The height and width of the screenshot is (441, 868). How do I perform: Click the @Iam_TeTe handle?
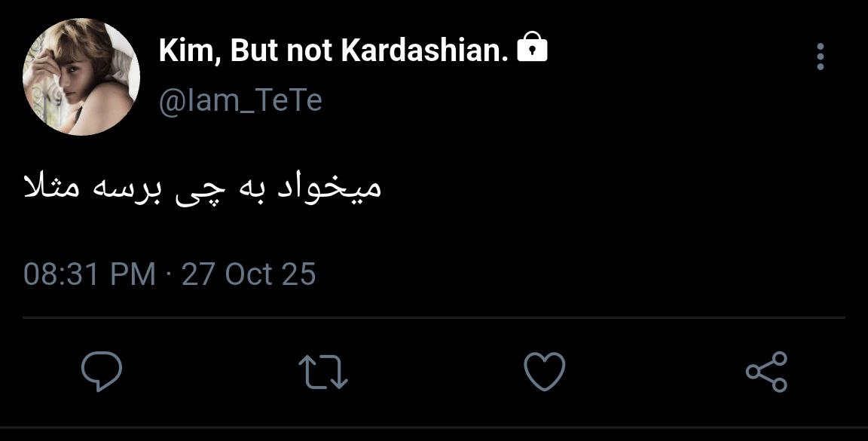(240, 100)
